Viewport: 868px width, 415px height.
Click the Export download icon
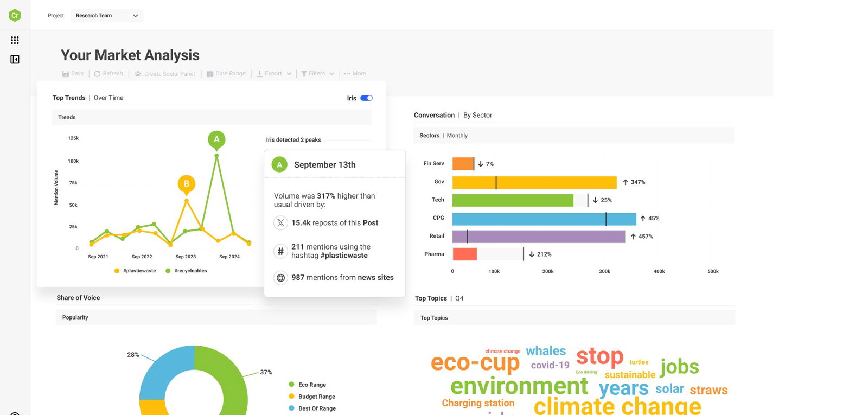click(x=259, y=74)
